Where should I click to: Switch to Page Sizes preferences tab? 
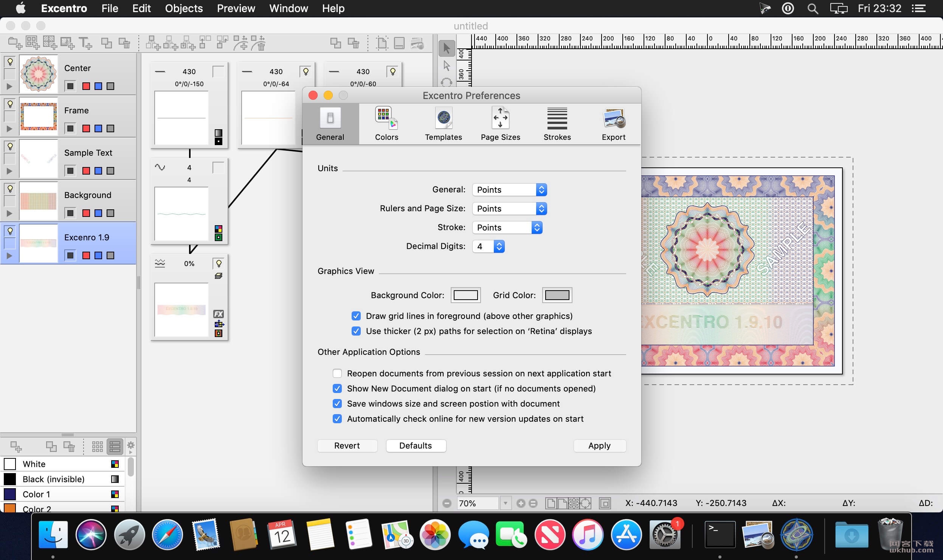click(x=500, y=124)
